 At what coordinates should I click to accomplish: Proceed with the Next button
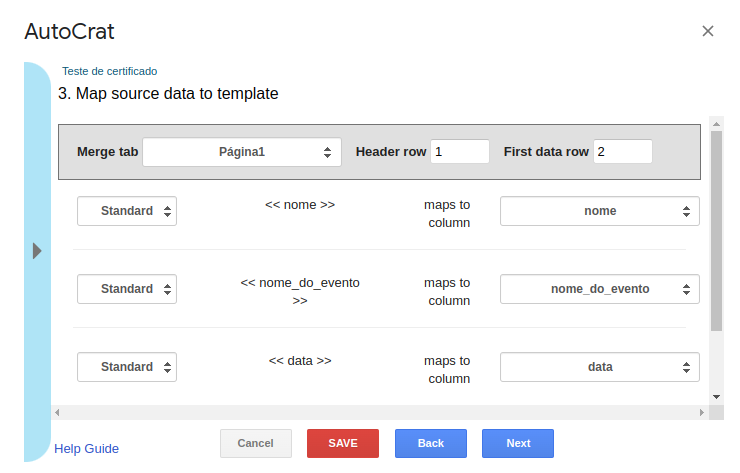pyautogui.click(x=518, y=443)
